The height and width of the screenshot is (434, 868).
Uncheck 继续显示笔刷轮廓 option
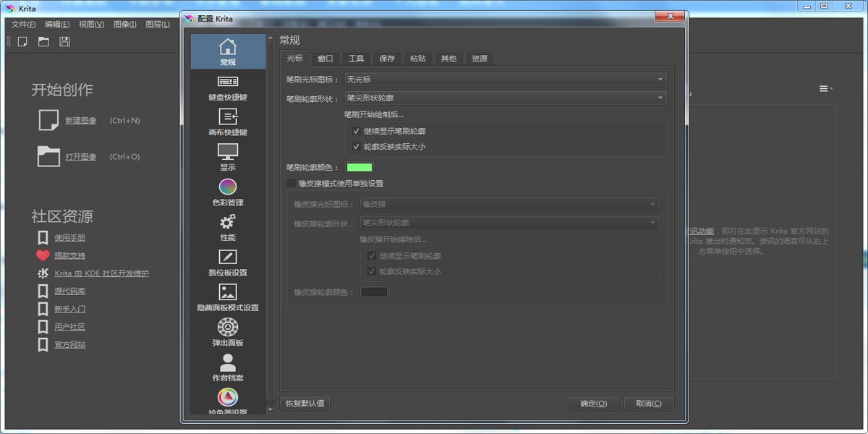357,131
